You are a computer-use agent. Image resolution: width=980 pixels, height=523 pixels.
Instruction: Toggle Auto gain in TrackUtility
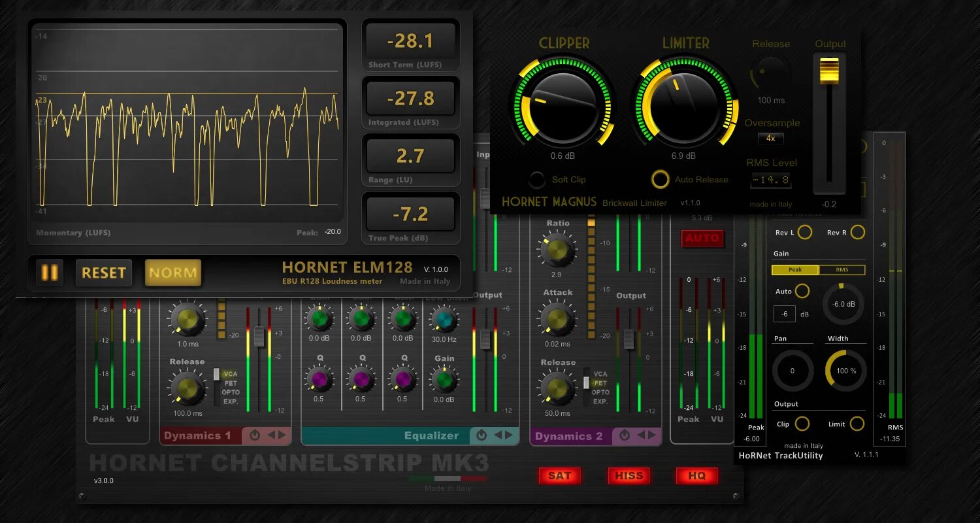[802, 291]
